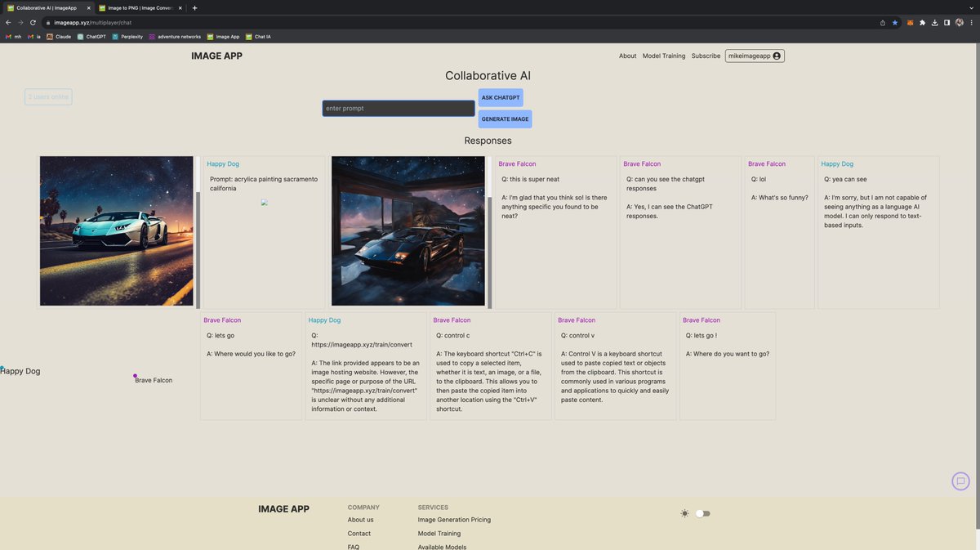Click the GENERATE IMAGE button
980x550 pixels.
click(505, 119)
